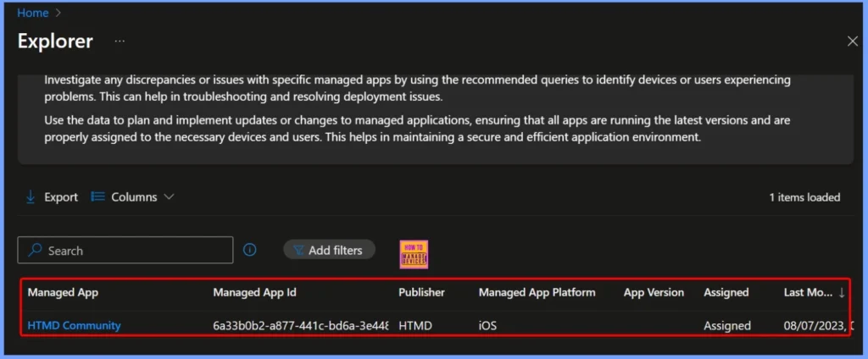Image resolution: width=868 pixels, height=359 pixels.
Task: Click the magnifier icon in Search
Action: click(x=35, y=250)
